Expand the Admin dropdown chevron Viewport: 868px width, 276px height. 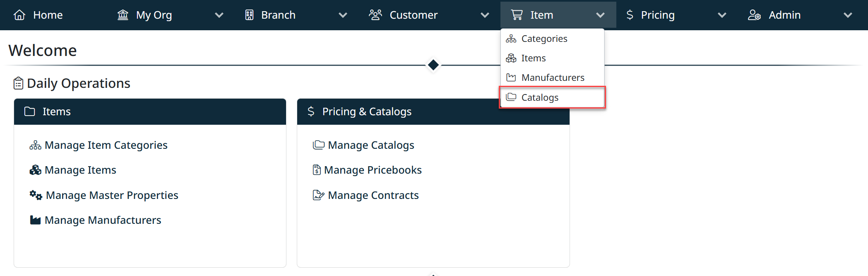click(x=848, y=15)
